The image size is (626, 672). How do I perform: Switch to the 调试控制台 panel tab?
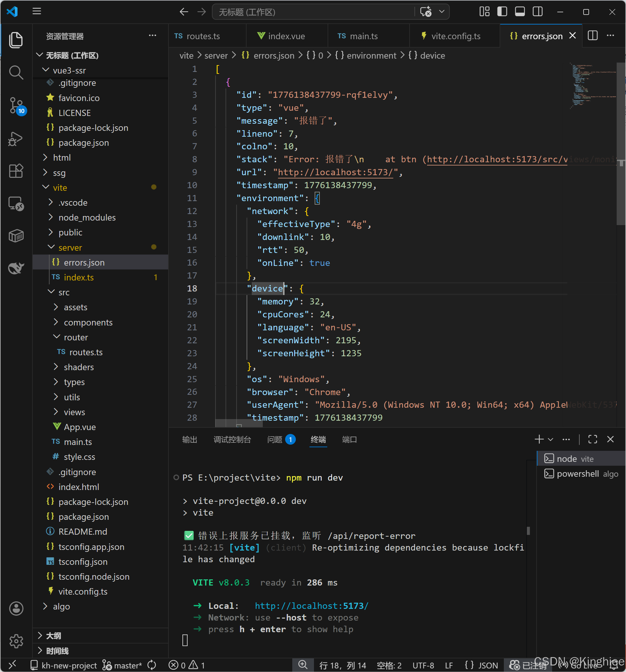(x=232, y=439)
